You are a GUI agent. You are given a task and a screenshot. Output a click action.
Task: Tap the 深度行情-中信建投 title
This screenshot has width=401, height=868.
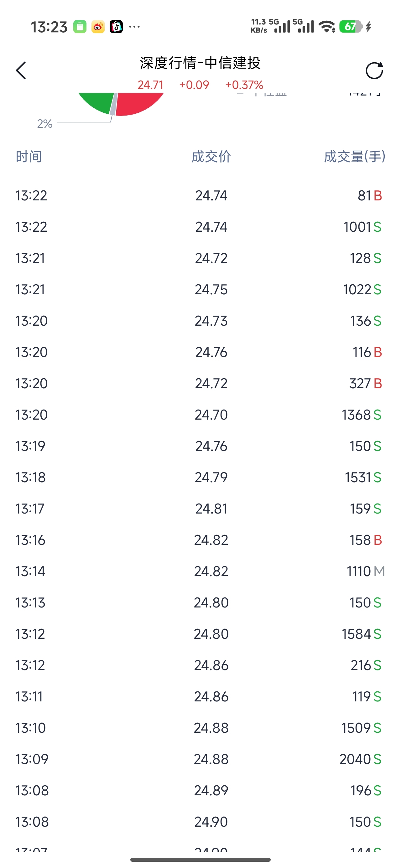point(200,63)
